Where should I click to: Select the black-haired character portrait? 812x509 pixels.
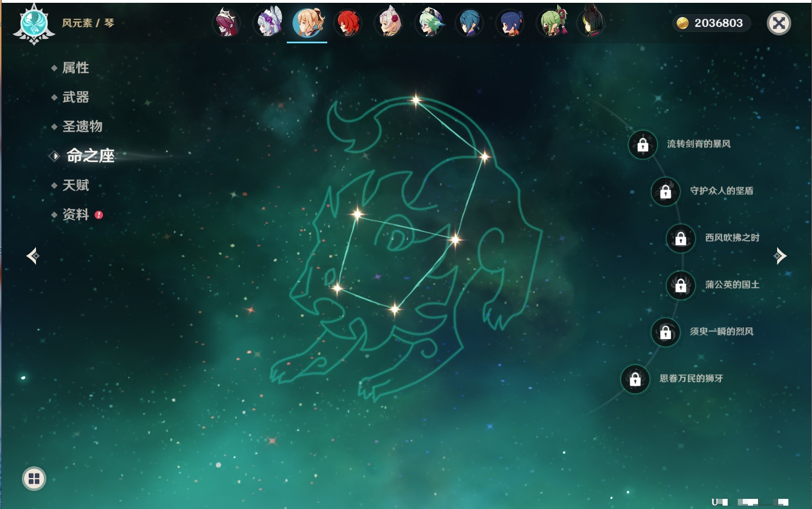[592, 22]
